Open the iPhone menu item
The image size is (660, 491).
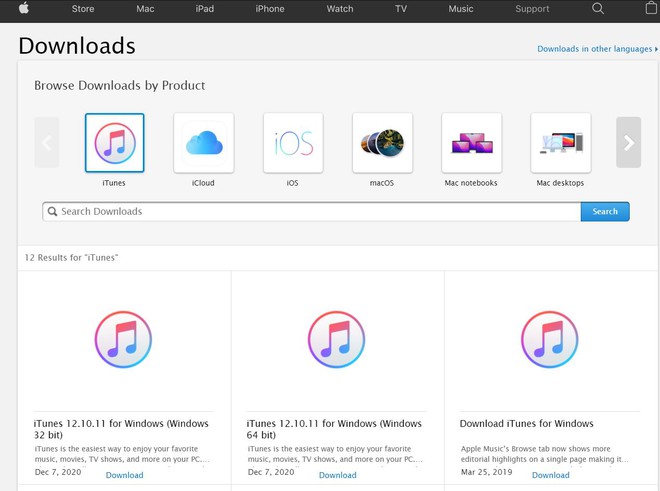click(x=270, y=9)
